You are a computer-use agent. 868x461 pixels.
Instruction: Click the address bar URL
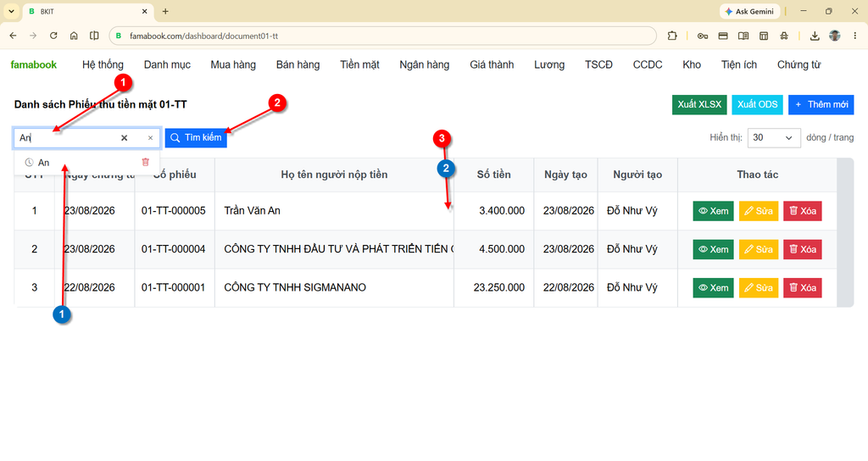pos(203,36)
